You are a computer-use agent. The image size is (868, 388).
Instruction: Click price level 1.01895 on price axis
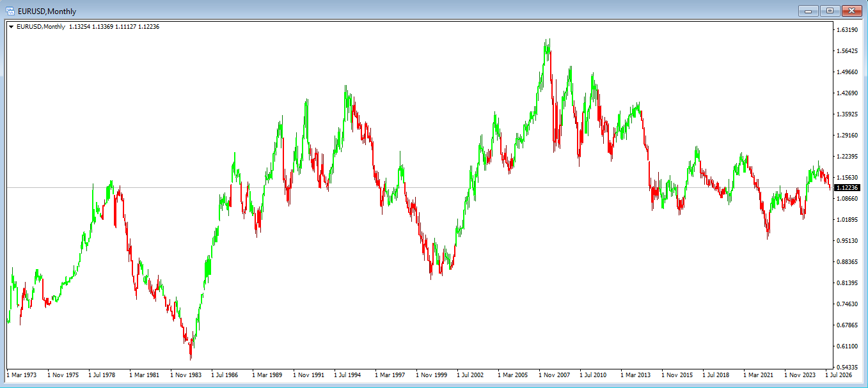point(847,220)
